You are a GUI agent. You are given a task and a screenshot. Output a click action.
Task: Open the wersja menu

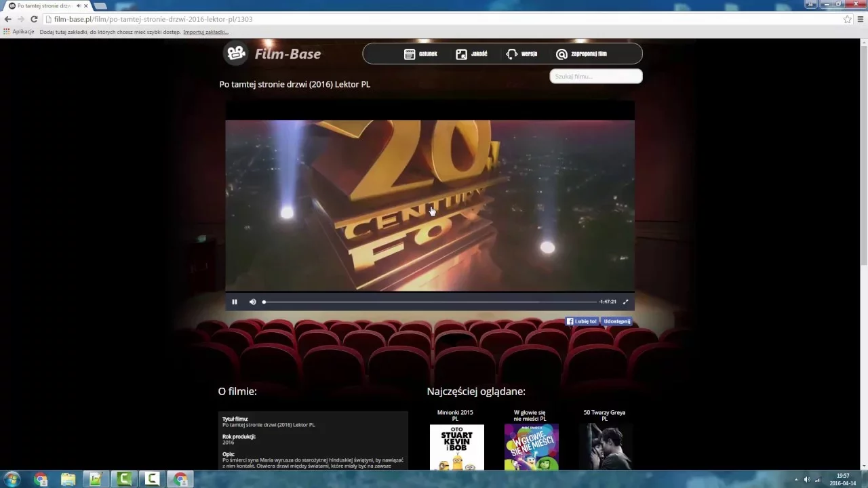(x=521, y=54)
